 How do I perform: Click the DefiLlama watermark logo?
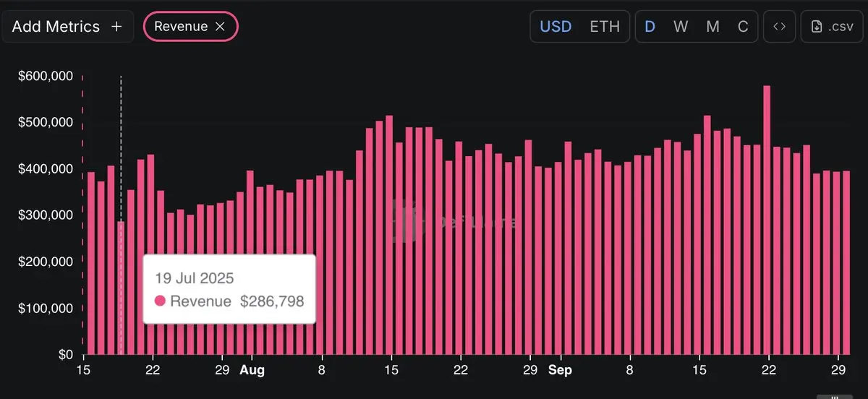coord(405,221)
